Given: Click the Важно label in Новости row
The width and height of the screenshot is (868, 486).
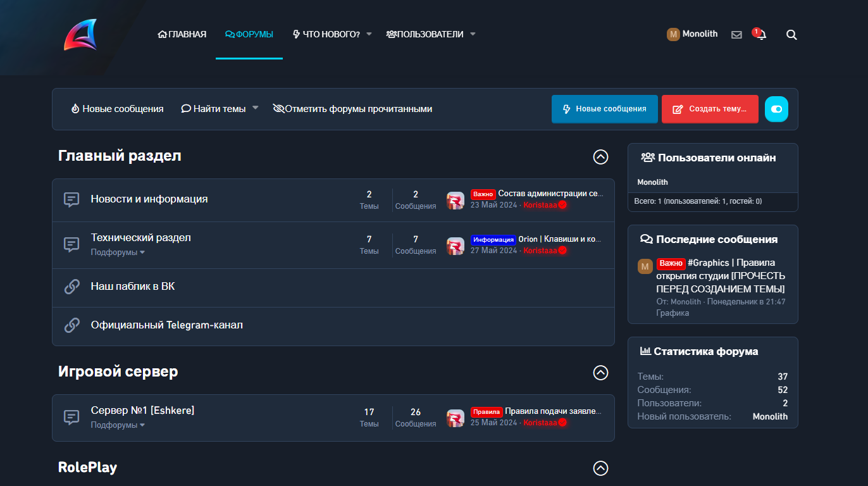Looking at the screenshot, I should [483, 194].
